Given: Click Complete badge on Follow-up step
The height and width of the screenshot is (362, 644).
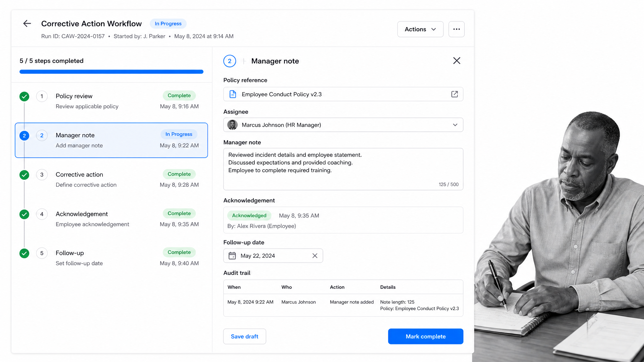Looking at the screenshot, I should point(179,252).
